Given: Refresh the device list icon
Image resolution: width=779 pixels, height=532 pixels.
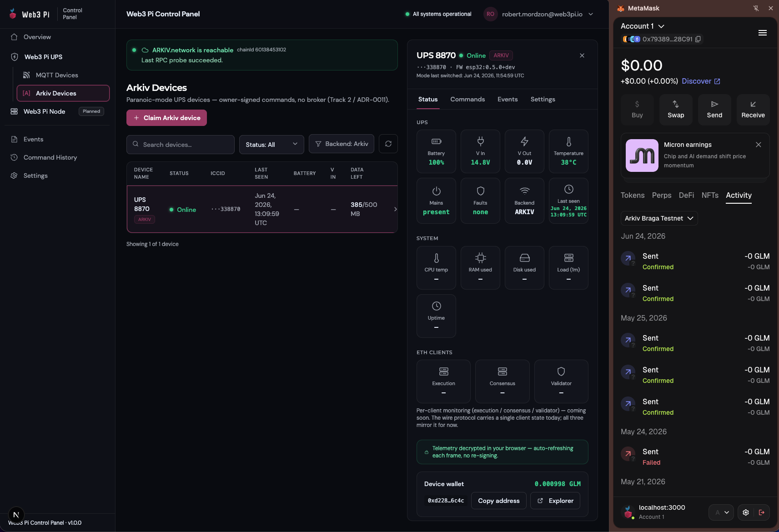Looking at the screenshot, I should 388,144.
